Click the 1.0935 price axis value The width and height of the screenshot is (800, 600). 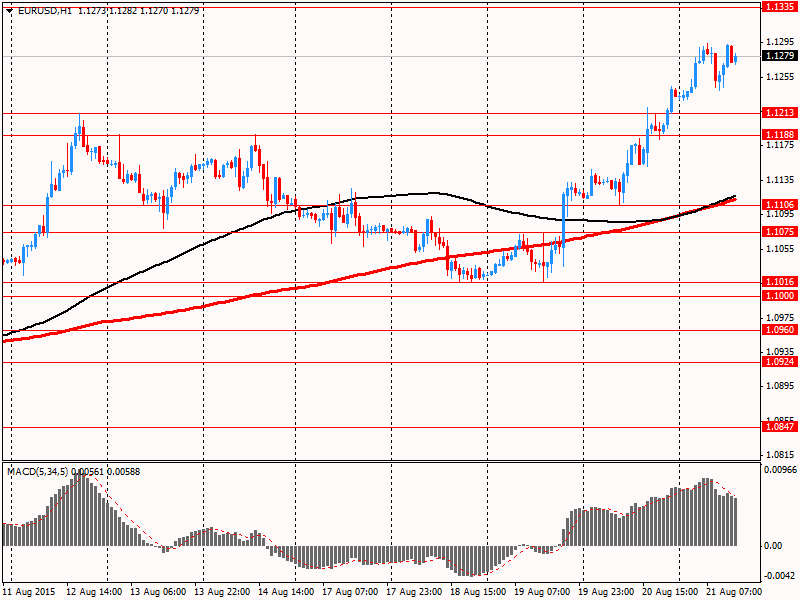780,352
